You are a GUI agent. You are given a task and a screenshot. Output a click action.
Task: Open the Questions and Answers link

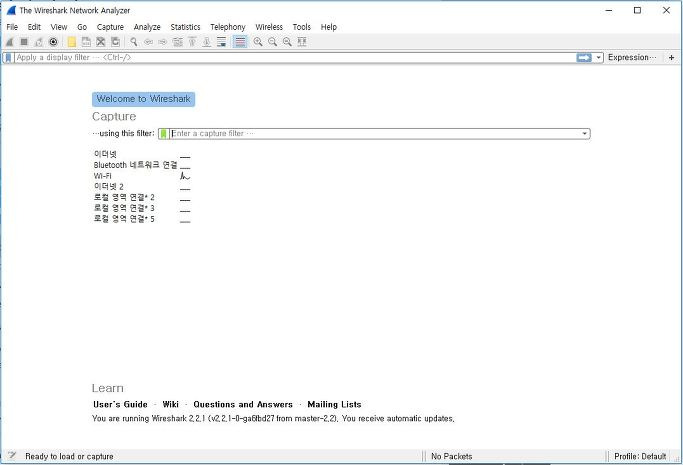pos(243,404)
